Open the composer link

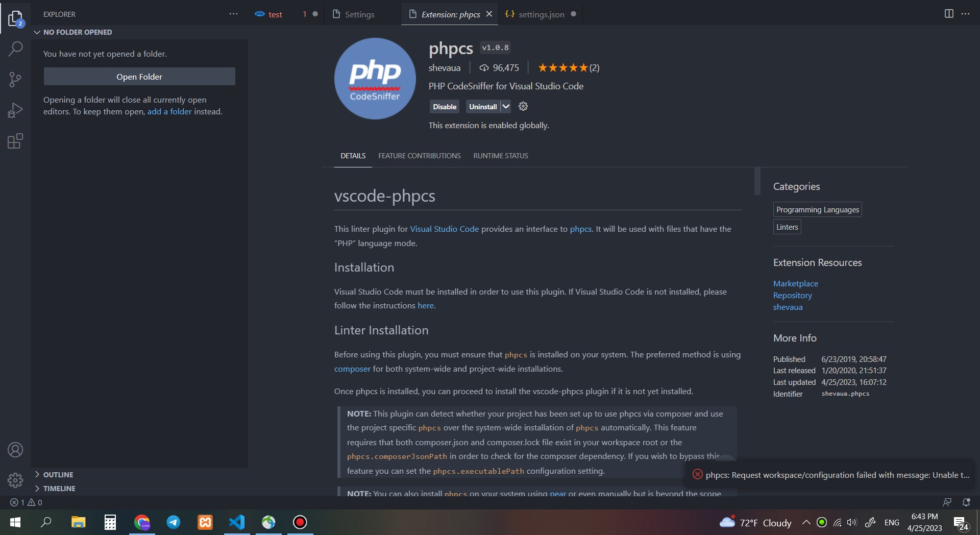click(352, 369)
